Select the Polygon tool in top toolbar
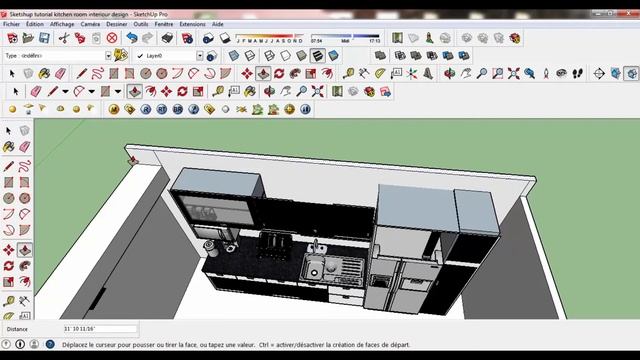This screenshot has height=360, width=640. [162, 73]
